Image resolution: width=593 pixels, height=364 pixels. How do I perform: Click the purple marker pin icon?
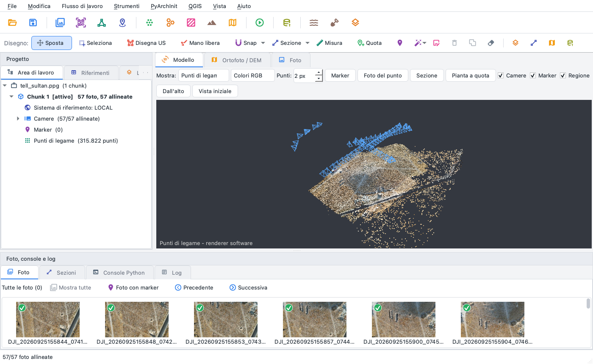pos(400,43)
